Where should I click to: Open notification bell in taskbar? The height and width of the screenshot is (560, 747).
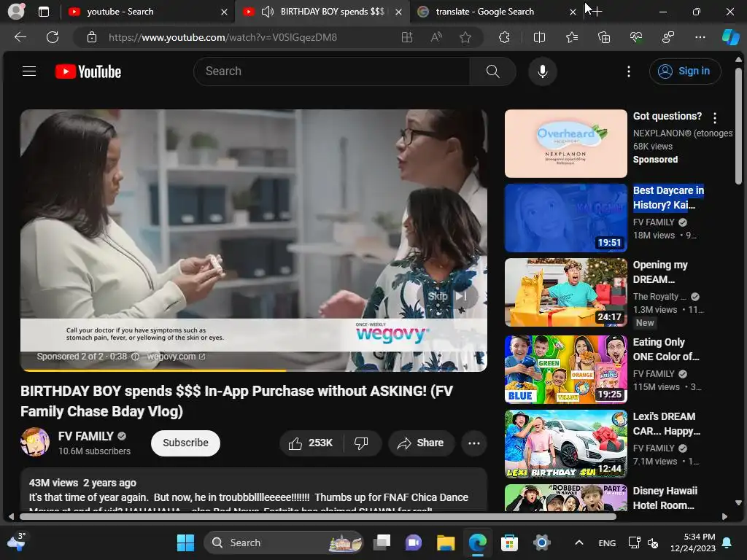pos(727,542)
